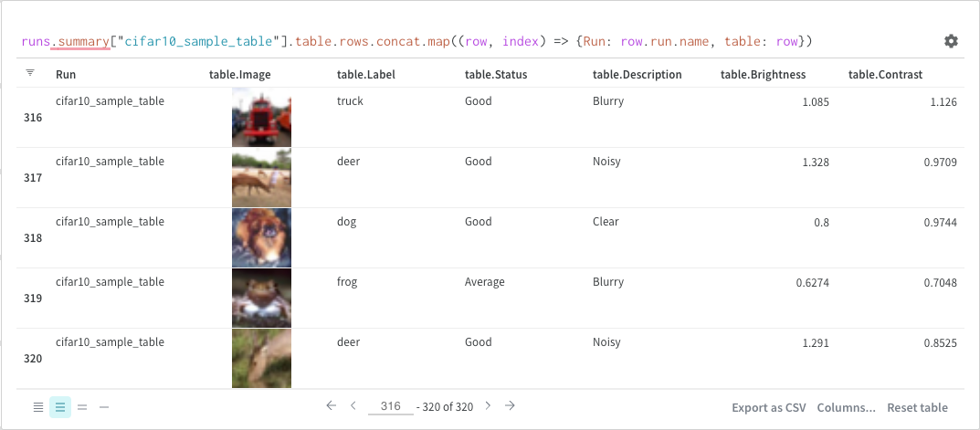Click the filter icon in header row
980x430 pixels.
[30, 72]
